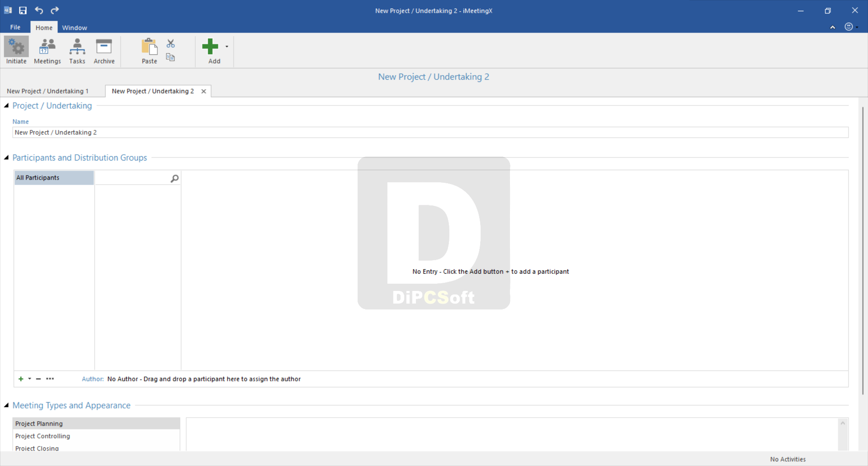
Task: Click the Cut scissors icon
Action: click(x=170, y=43)
